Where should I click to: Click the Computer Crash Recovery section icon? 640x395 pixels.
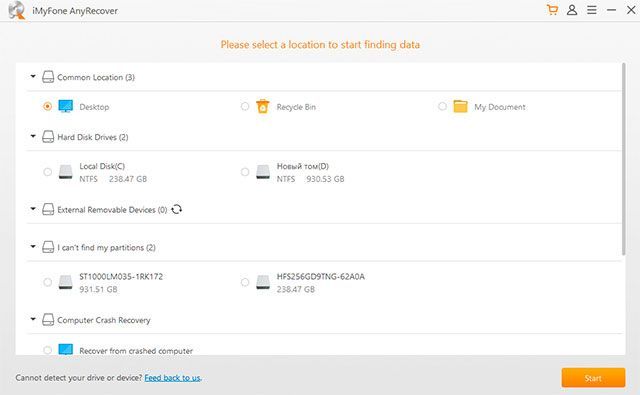click(x=48, y=320)
